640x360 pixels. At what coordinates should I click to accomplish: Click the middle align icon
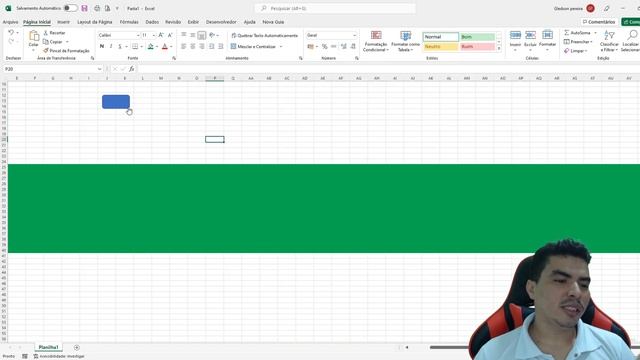193,36
